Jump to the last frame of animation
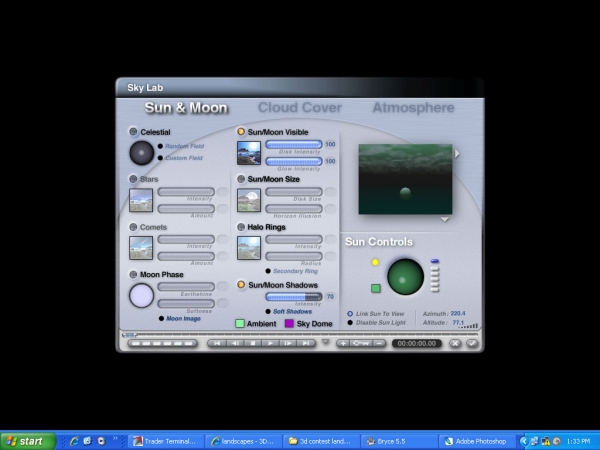The image size is (600, 450). [305, 343]
